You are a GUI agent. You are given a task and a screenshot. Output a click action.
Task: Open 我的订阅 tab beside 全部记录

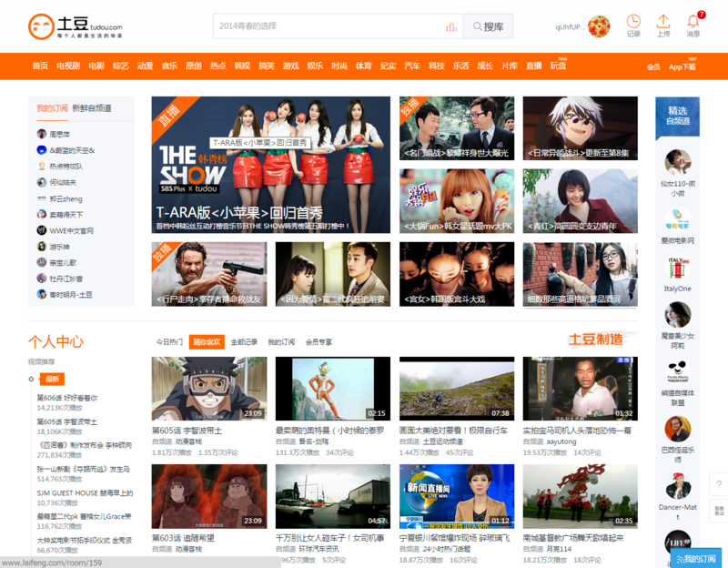[x=281, y=342]
